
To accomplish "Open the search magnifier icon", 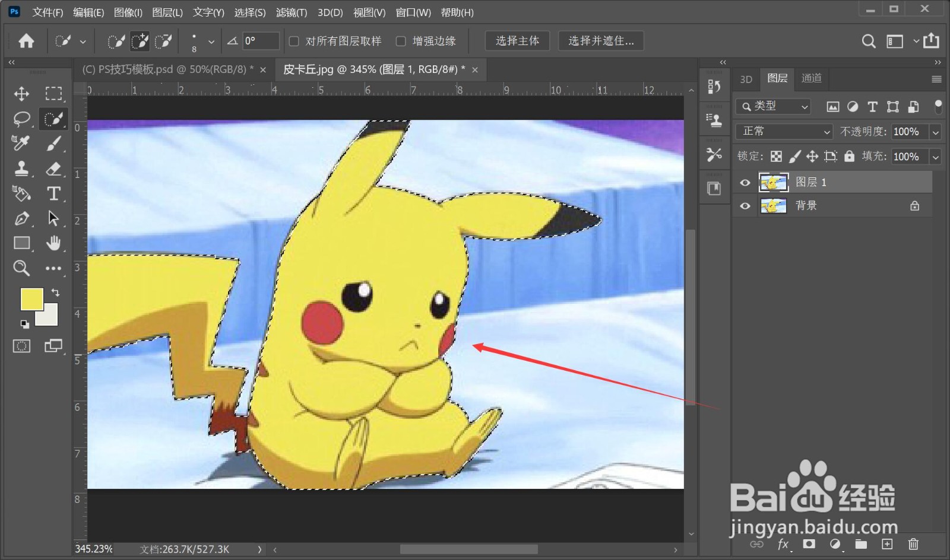I will pyautogui.click(x=869, y=41).
